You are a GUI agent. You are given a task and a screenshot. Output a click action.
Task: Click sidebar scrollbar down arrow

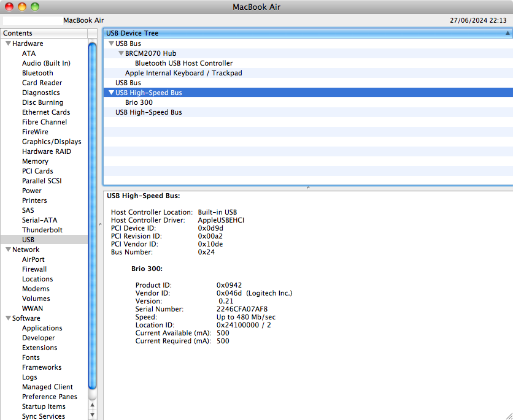(x=92, y=415)
